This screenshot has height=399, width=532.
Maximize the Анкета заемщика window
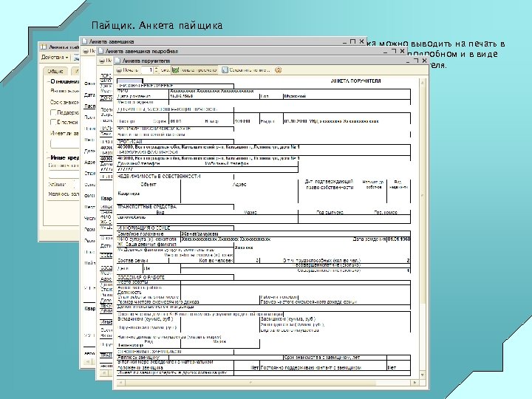[x=353, y=41]
